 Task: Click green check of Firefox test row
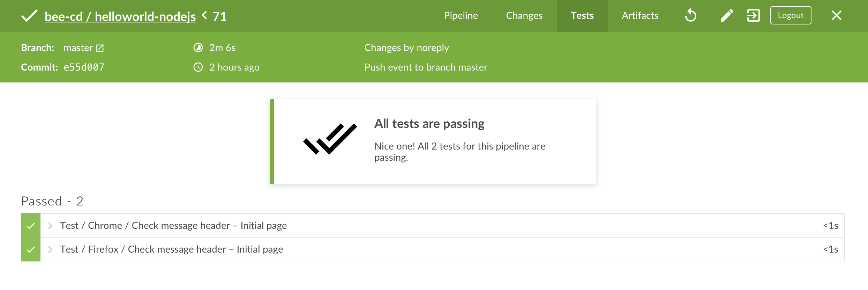(31, 249)
